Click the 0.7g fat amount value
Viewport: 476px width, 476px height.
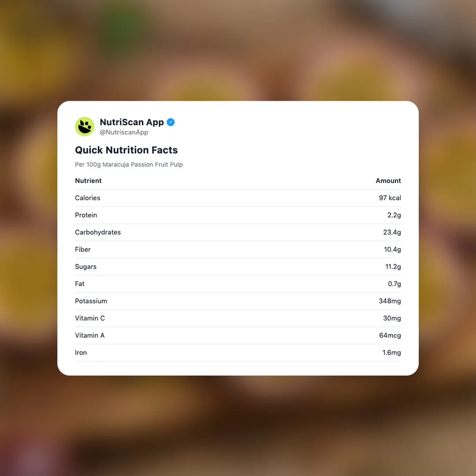tap(394, 284)
